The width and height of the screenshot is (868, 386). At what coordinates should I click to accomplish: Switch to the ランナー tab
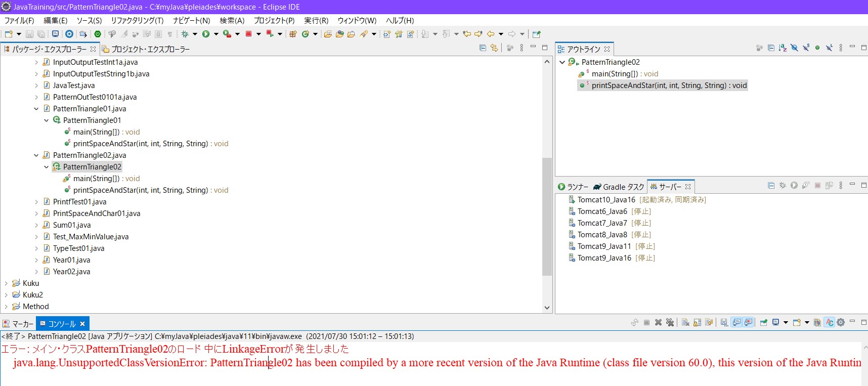(x=573, y=187)
